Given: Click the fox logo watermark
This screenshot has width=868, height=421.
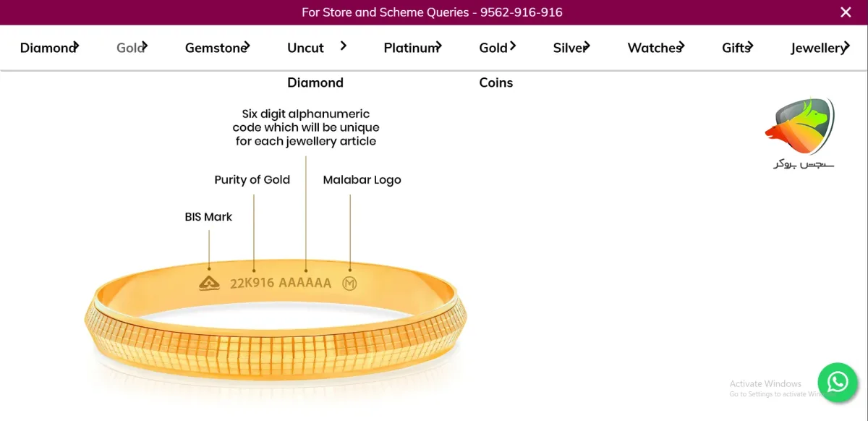Looking at the screenshot, I should click(800, 134).
